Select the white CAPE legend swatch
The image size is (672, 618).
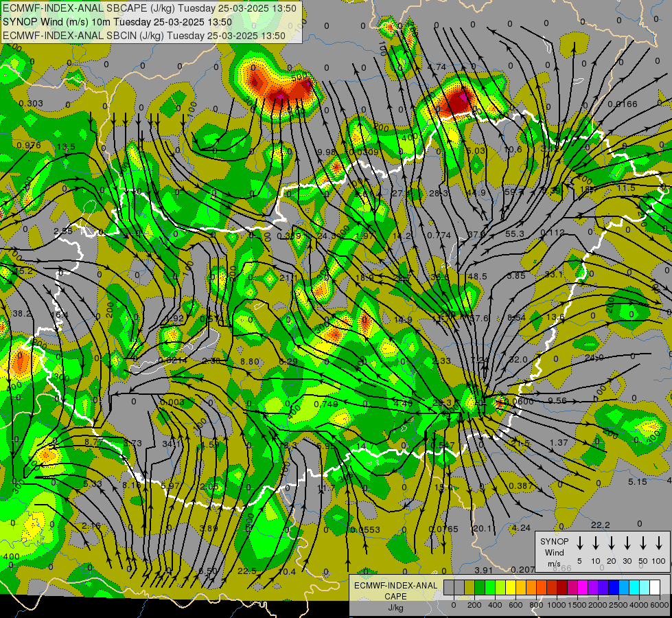pyautogui.click(x=654, y=588)
